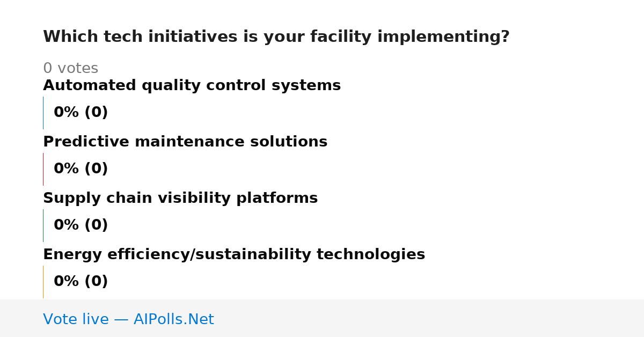Image resolution: width=644 pixels, height=337 pixels.
Task: Open the Vote live — AIPolls.Net link
Action: [128, 319]
